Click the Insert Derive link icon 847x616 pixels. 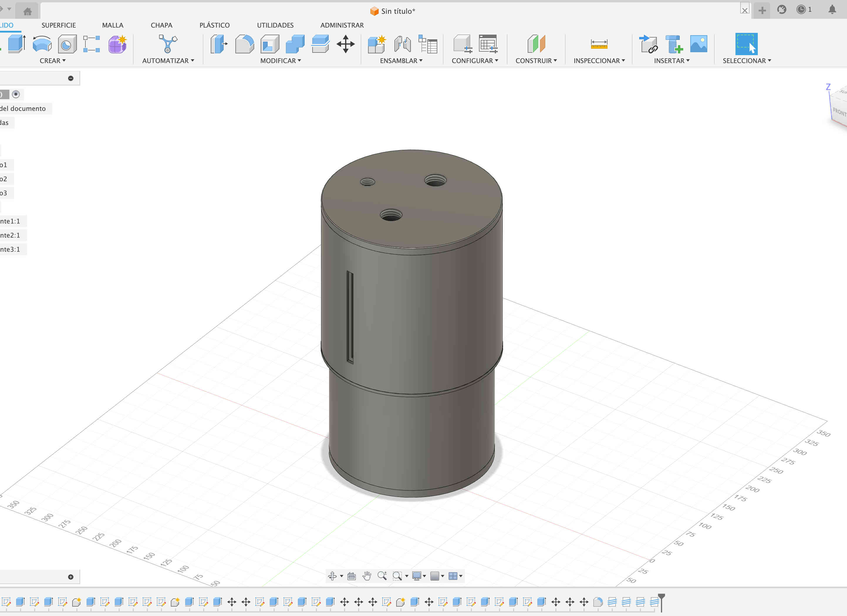coord(648,44)
